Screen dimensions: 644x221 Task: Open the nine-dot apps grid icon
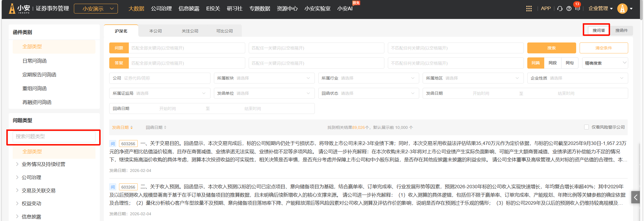pos(529,9)
